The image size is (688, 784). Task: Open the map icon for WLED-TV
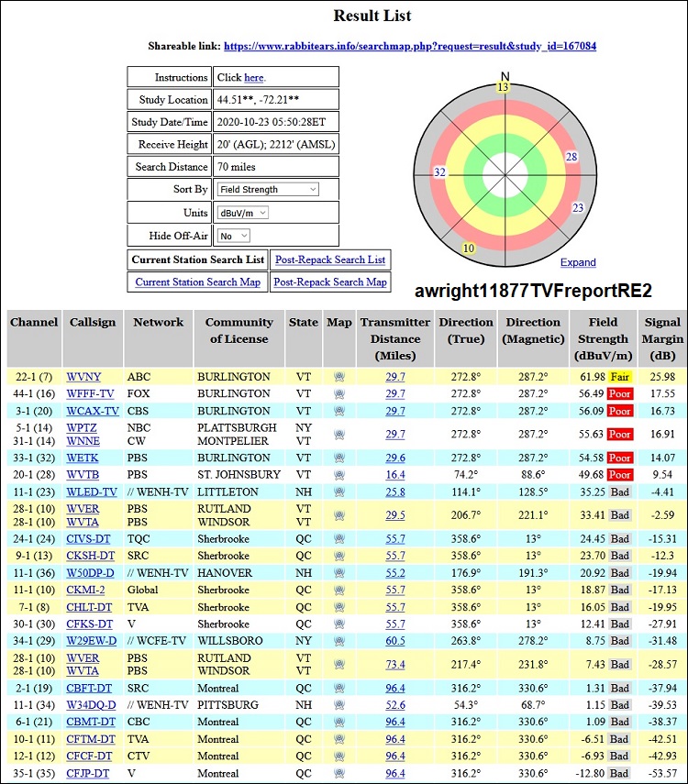(338, 491)
